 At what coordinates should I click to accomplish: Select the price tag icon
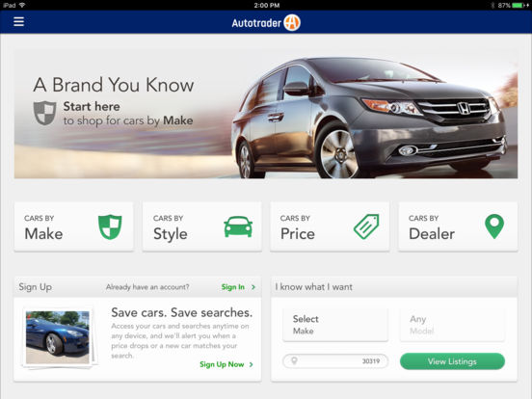click(366, 226)
